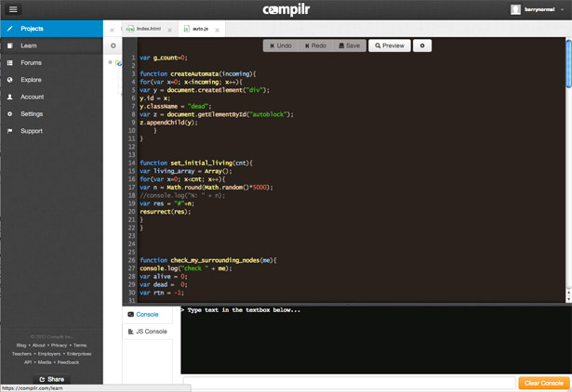Switch to the JS Console tab

coord(147,332)
